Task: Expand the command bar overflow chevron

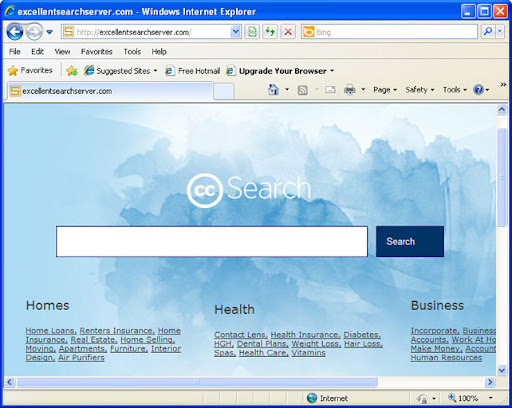Action: click(503, 85)
